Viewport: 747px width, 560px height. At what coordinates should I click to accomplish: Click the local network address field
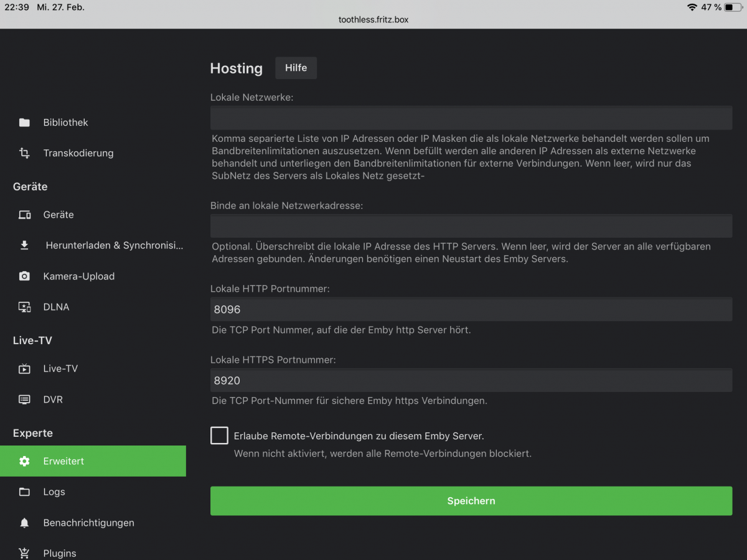(x=471, y=226)
